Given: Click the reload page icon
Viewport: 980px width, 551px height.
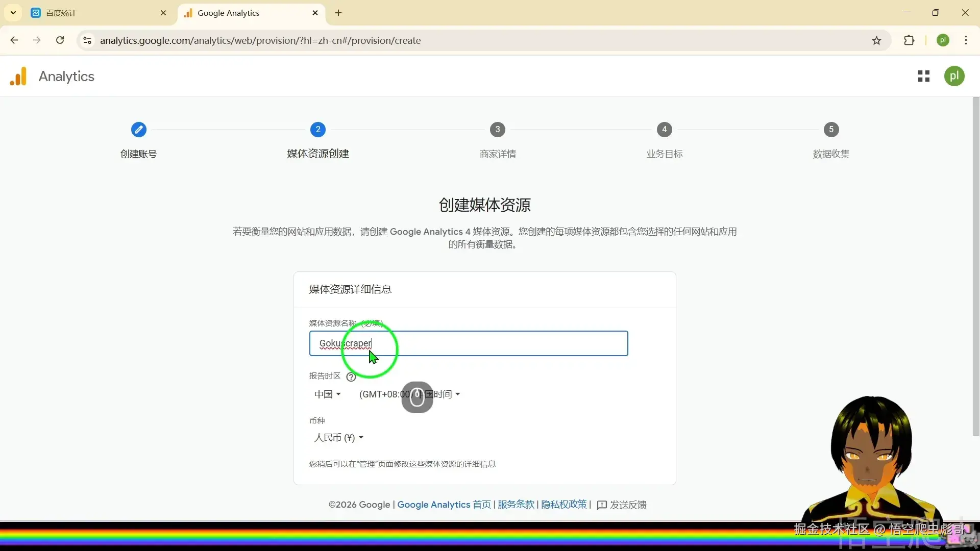Looking at the screenshot, I should point(60,40).
